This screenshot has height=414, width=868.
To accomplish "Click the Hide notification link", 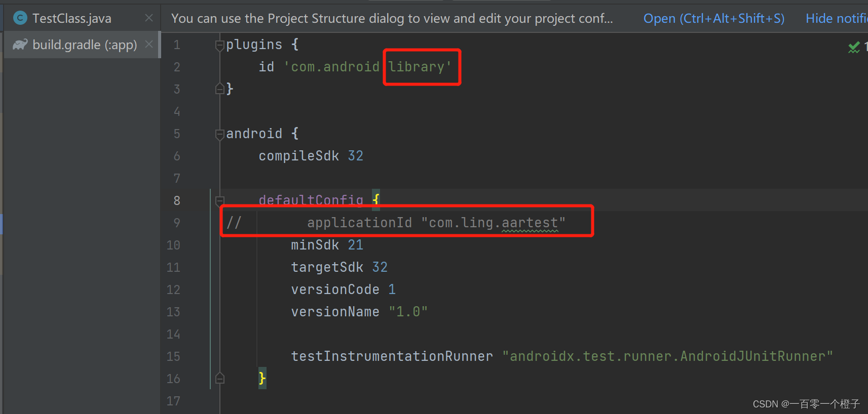I will pyautogui.click(x=836, y=19).
